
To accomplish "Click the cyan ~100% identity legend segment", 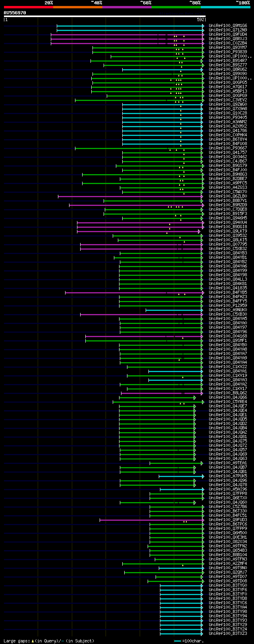I will 225,7.
